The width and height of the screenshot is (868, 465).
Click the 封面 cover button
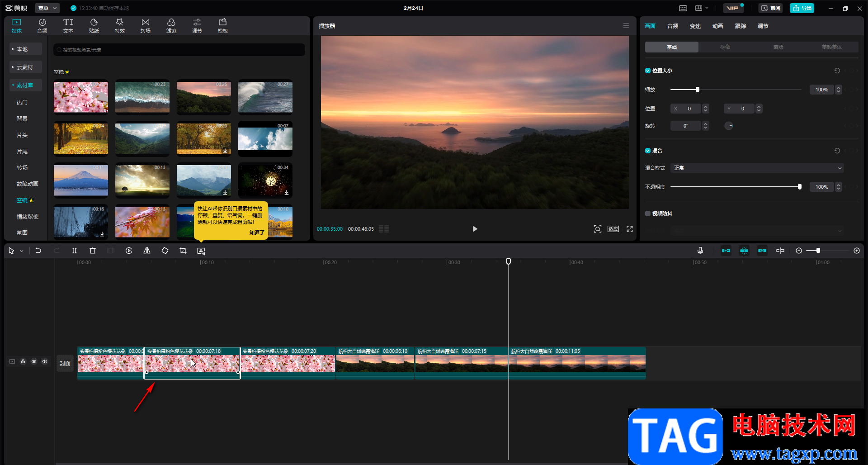[x=65, y=363]
